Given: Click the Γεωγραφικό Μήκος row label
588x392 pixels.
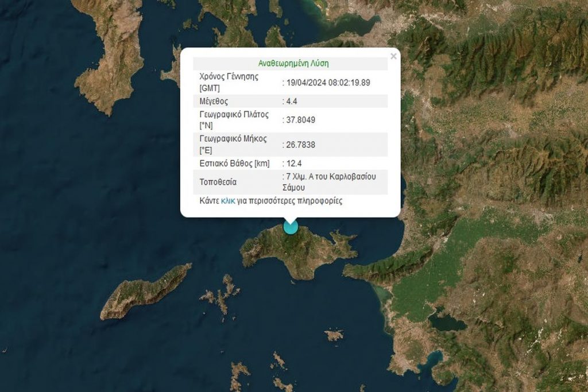Looking at the screenshot, I should (233, 143).
